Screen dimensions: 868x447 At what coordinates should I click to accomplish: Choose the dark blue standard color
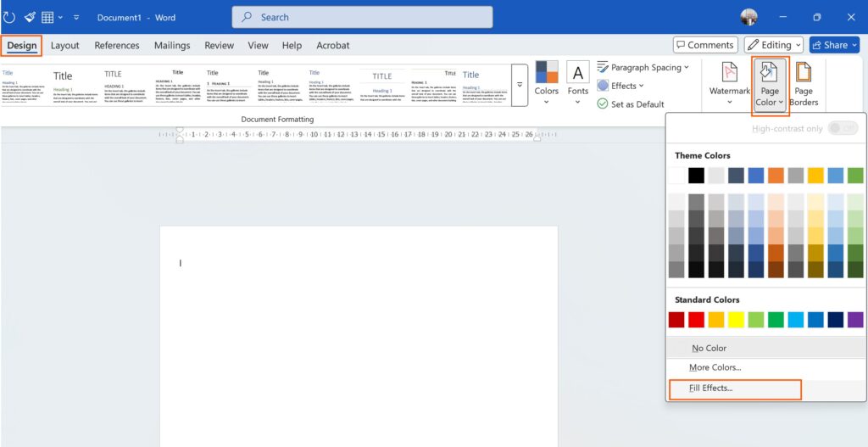click(835, 320)
